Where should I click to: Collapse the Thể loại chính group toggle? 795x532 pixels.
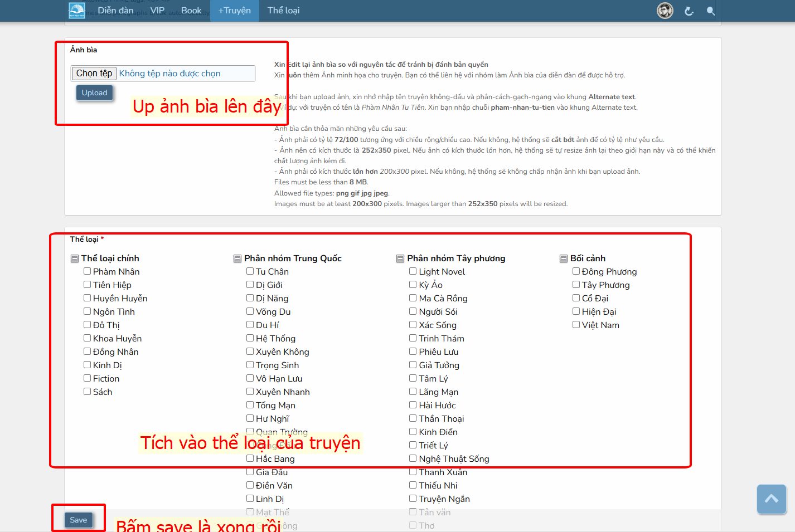(75, 258)
